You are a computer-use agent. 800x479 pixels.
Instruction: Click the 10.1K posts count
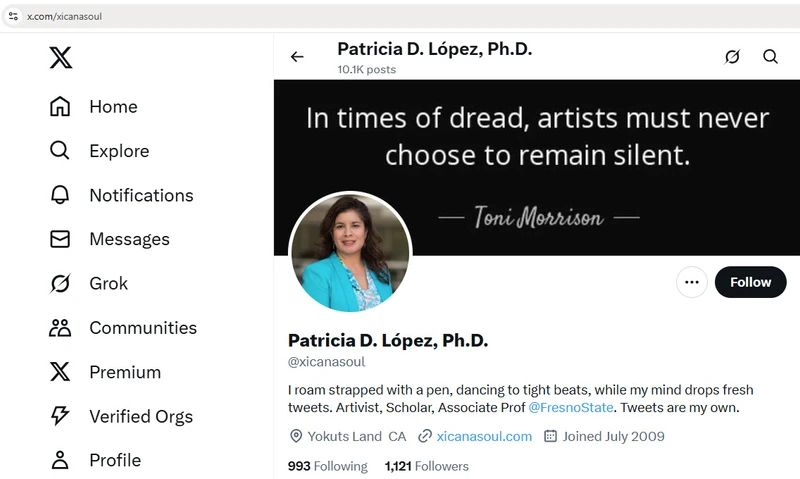click(366, 69)
